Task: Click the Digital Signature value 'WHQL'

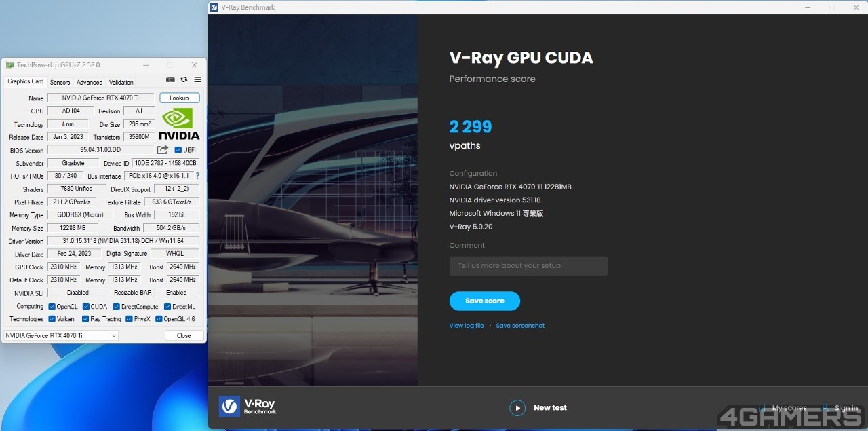Action: [x=175, y=254]
